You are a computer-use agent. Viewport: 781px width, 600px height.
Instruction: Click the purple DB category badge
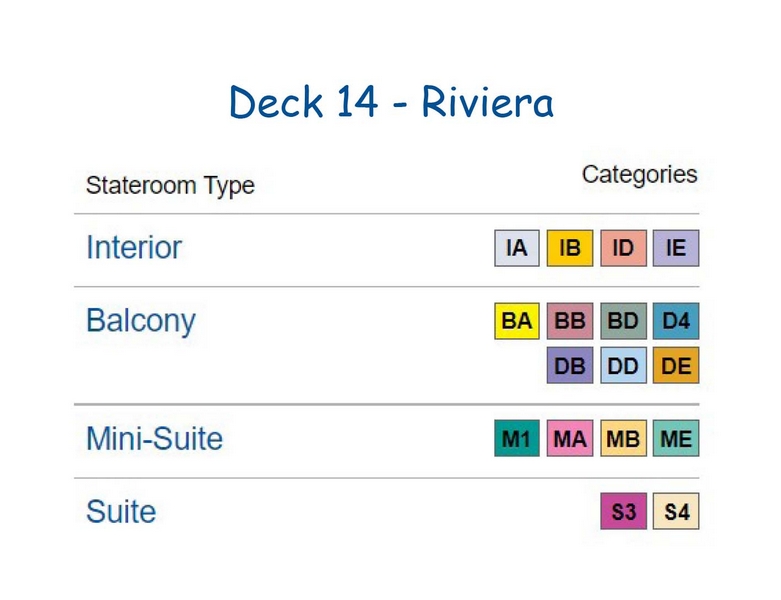click(x=570, y=365)
